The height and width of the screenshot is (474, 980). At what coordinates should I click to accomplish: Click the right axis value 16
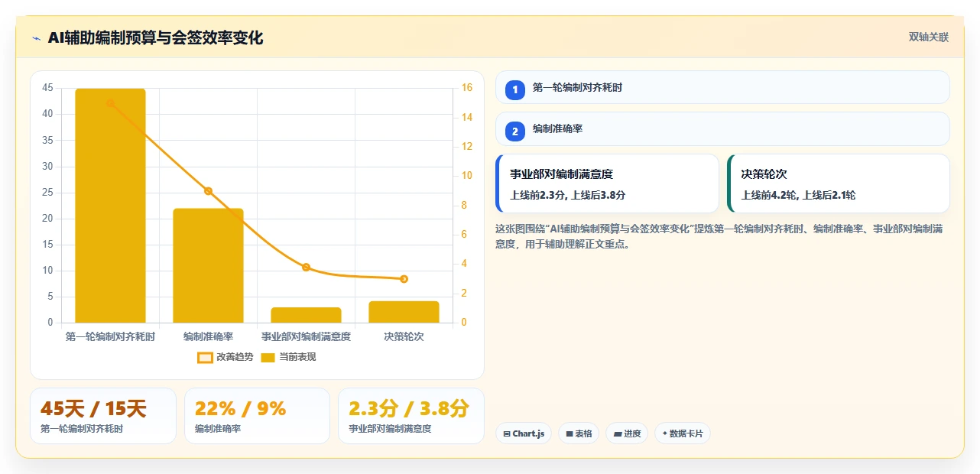point(467,88)
